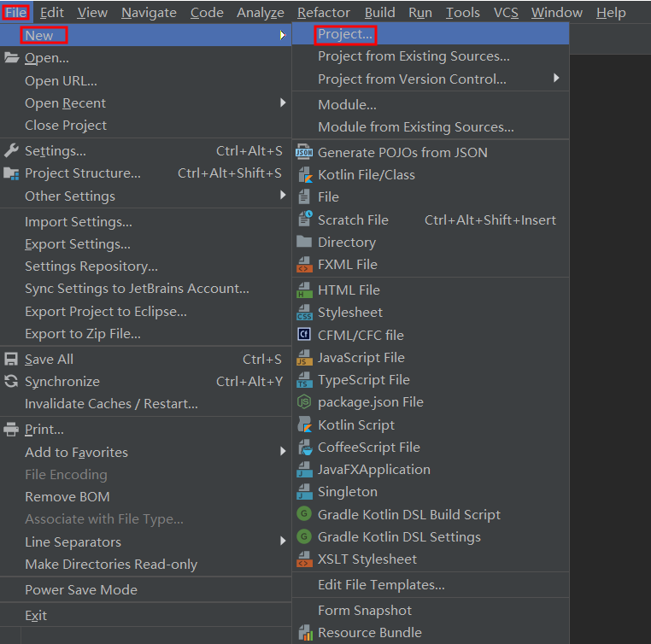Click the Settings wrench icon
Screen dimensions: 651x644
tap(11, 150)
